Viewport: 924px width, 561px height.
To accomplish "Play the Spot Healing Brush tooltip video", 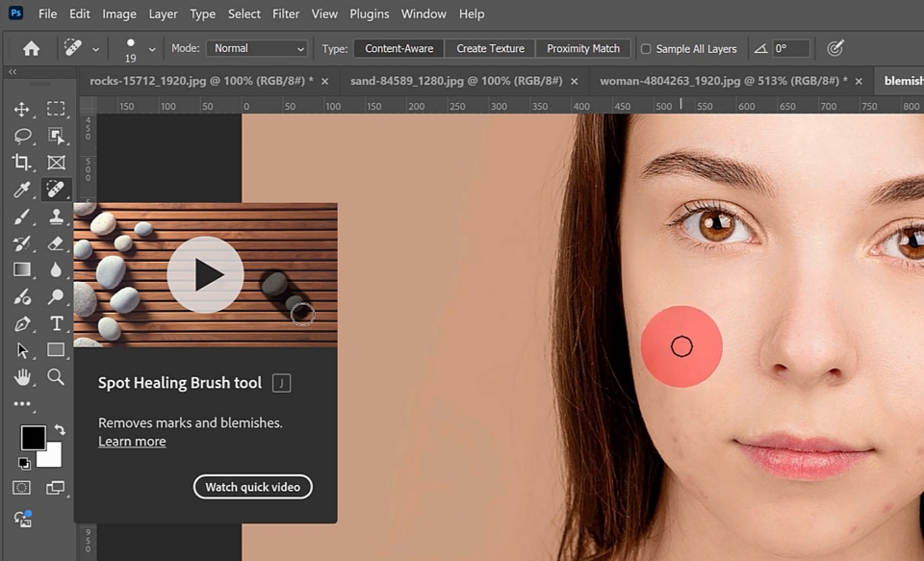I will (x=205, y=274).
